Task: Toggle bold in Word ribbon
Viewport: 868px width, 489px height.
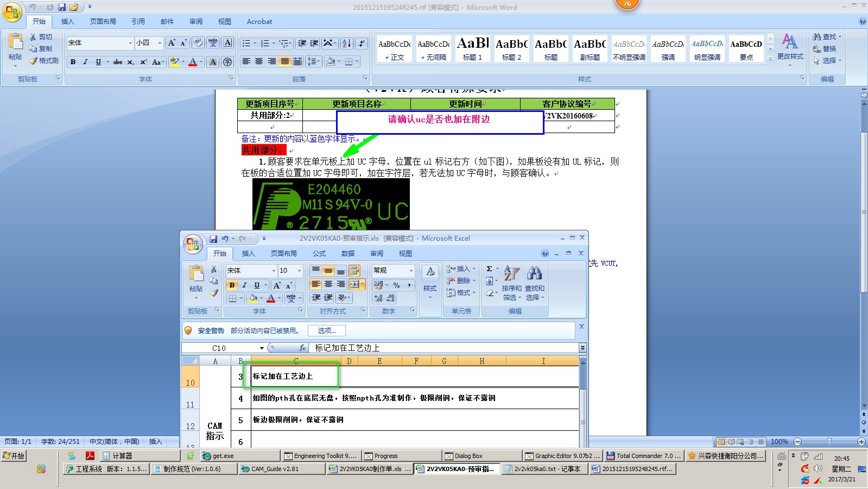Action: click(x=73, y=62)
